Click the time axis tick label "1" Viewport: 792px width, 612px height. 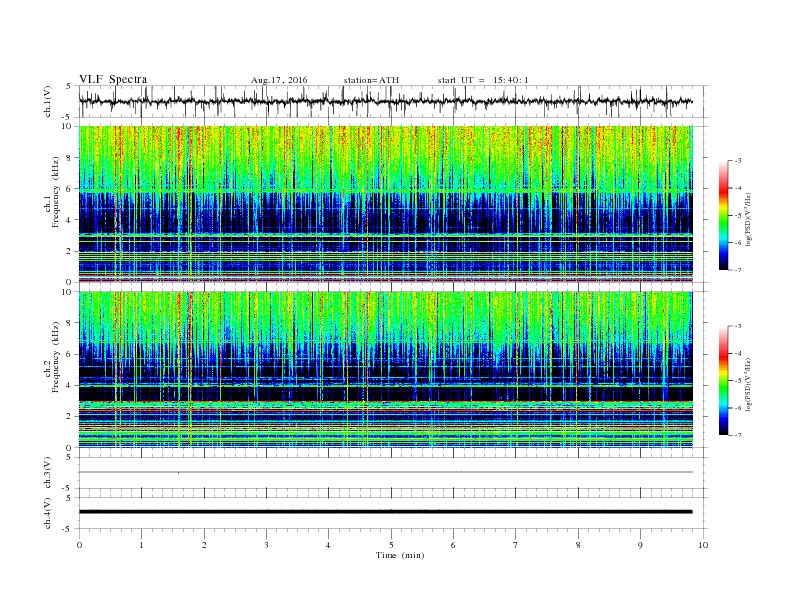[141, 545]
